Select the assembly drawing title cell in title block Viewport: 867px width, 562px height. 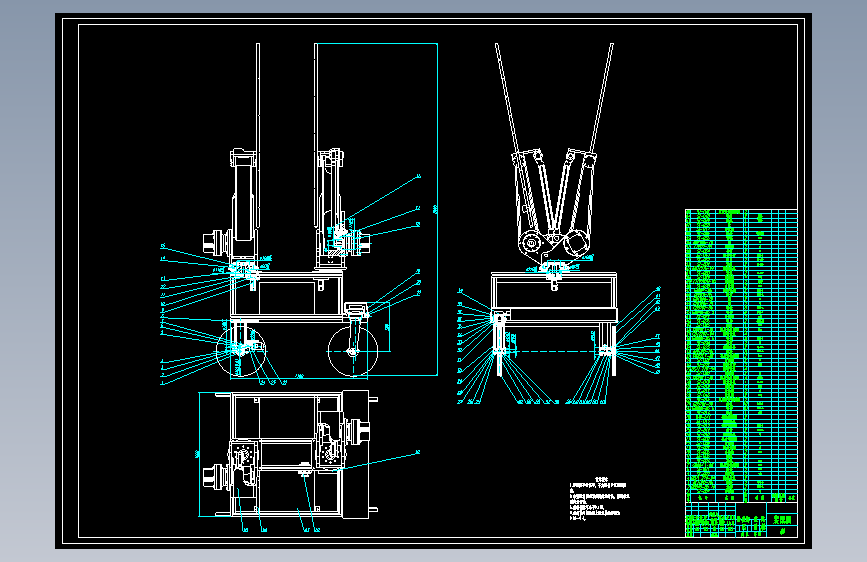click(782, 520)
